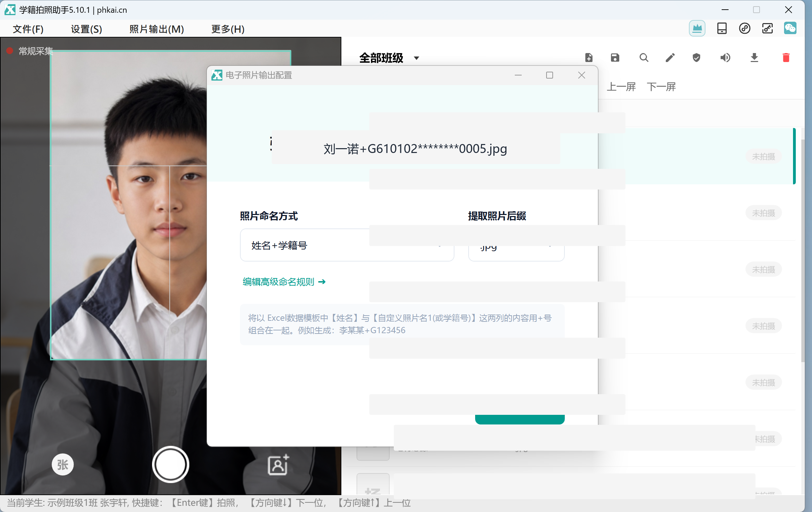Open the mini-program link icon

[x=744, y=29]
